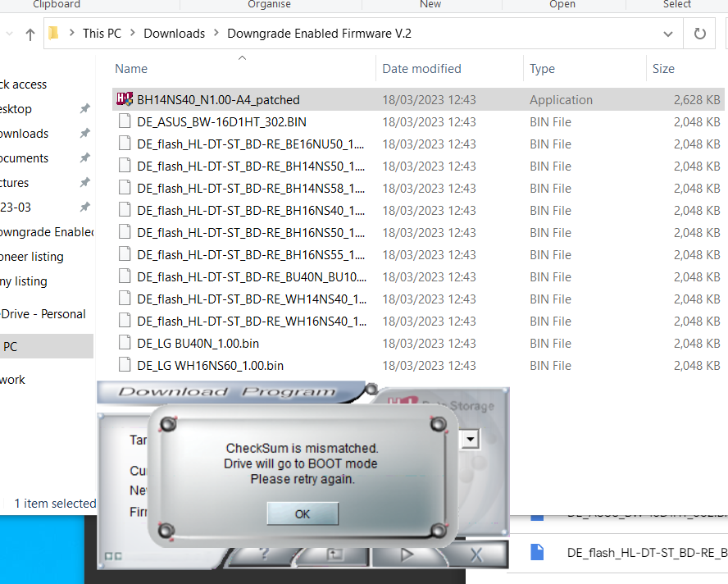
Task: Click file icon of BH16NS40 firmware
Action: [125, 210]
